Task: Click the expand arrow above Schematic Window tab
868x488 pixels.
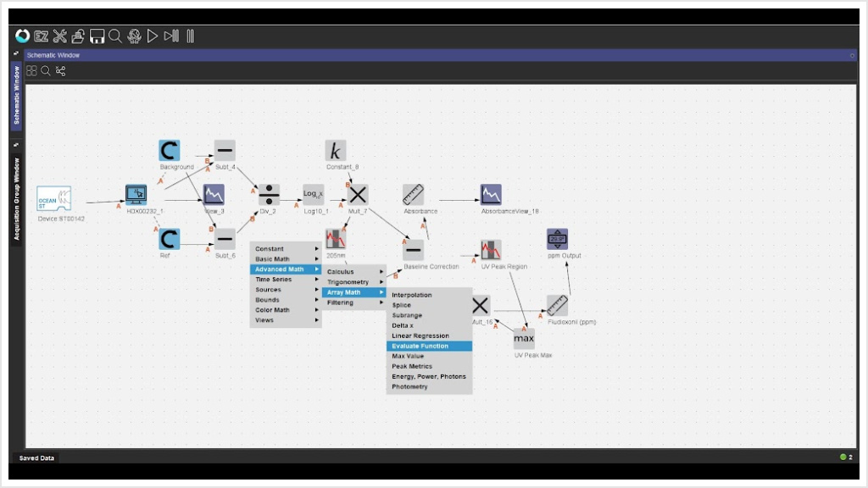Action: [x=16, y=53]
